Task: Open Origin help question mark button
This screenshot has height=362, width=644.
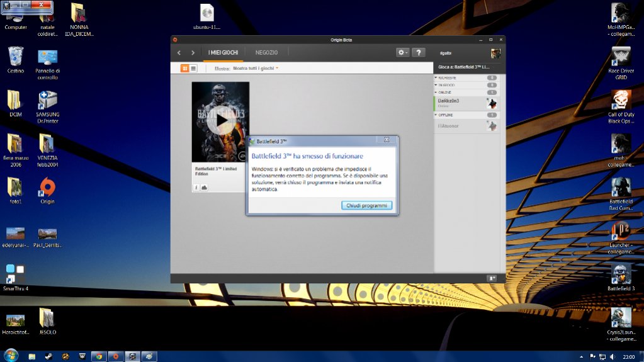Action: pos(419,53)
